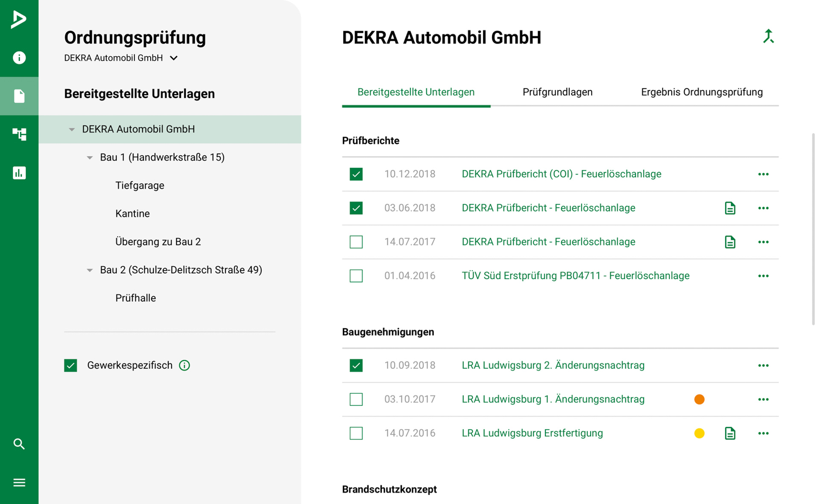This screenshot has height=504, width=820.
Task: Select Tiefgarage in the tree
Action: coord(140,186)
